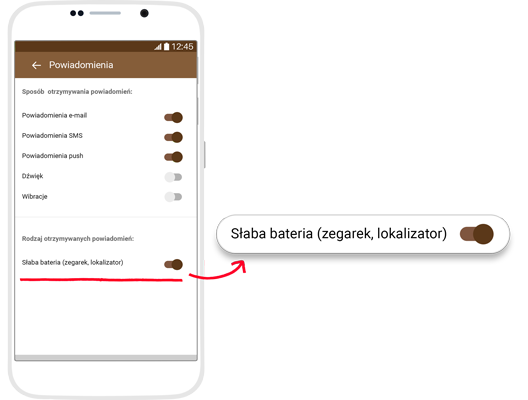Disable the Powiadomienia e-mail toggle

173,117
